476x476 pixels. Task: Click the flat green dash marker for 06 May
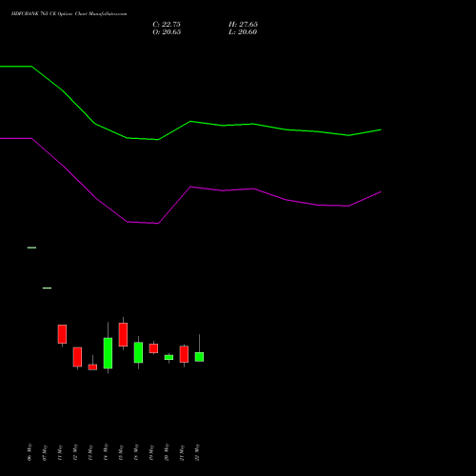tap(31, 248)
